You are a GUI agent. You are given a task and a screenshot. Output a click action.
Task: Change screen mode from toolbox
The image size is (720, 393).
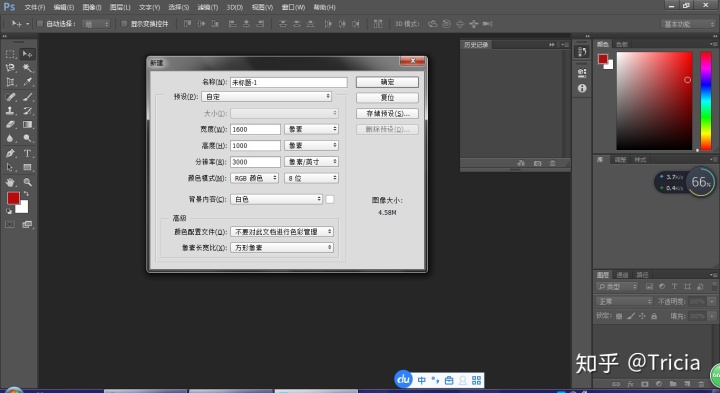click(28, 225)
